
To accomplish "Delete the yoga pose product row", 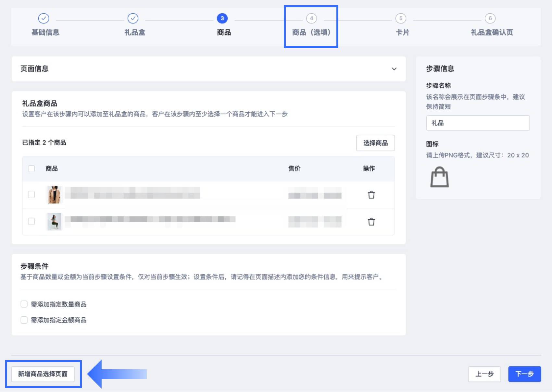I will coord(371,222).
